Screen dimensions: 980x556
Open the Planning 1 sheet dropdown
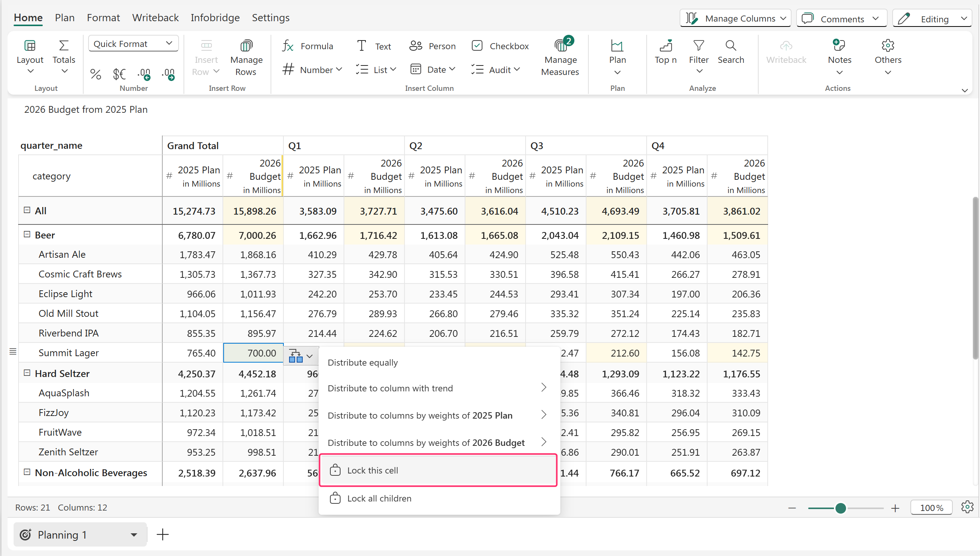pos(134,534)
